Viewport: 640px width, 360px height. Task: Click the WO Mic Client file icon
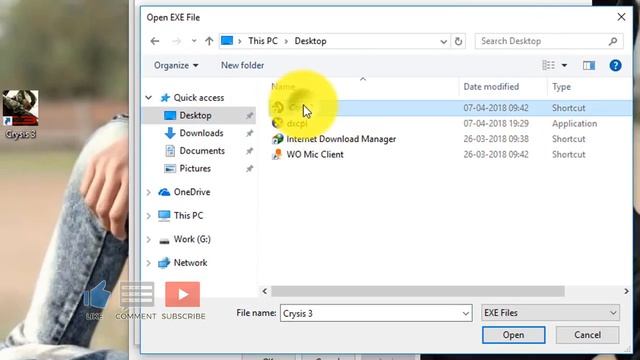278,154
